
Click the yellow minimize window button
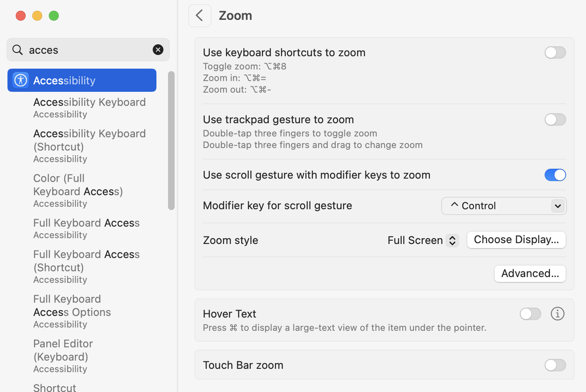(37, 16)
